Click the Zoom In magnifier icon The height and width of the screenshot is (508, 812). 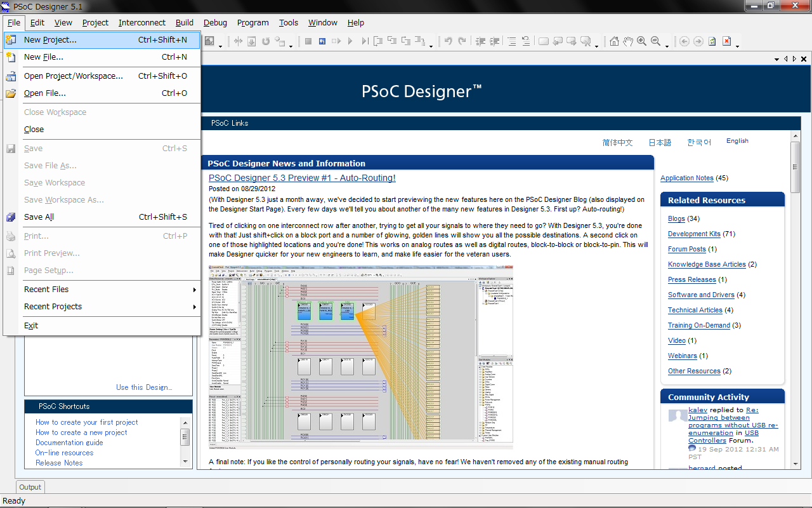click(642, 41)
